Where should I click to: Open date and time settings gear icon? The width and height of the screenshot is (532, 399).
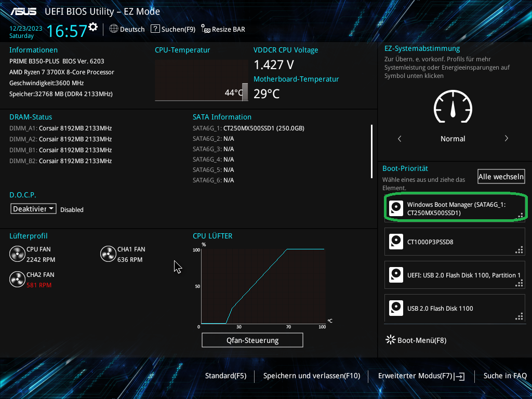click(x=93, y=27)
